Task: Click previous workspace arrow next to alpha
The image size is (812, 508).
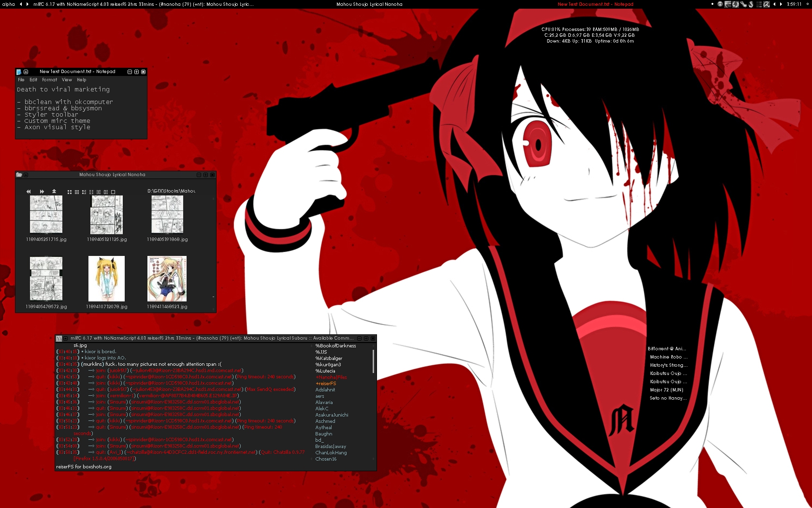Action: tap(21, 4)
